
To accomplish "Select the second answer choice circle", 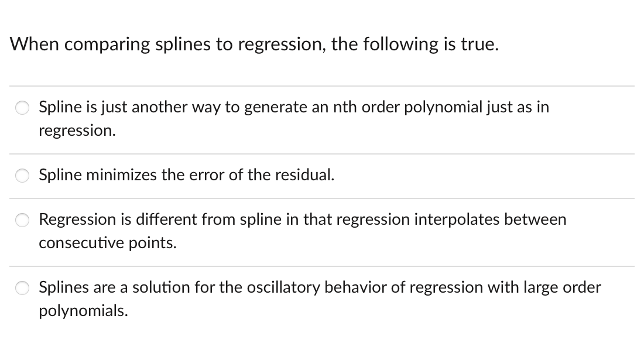I will click(x=22, y=176).
